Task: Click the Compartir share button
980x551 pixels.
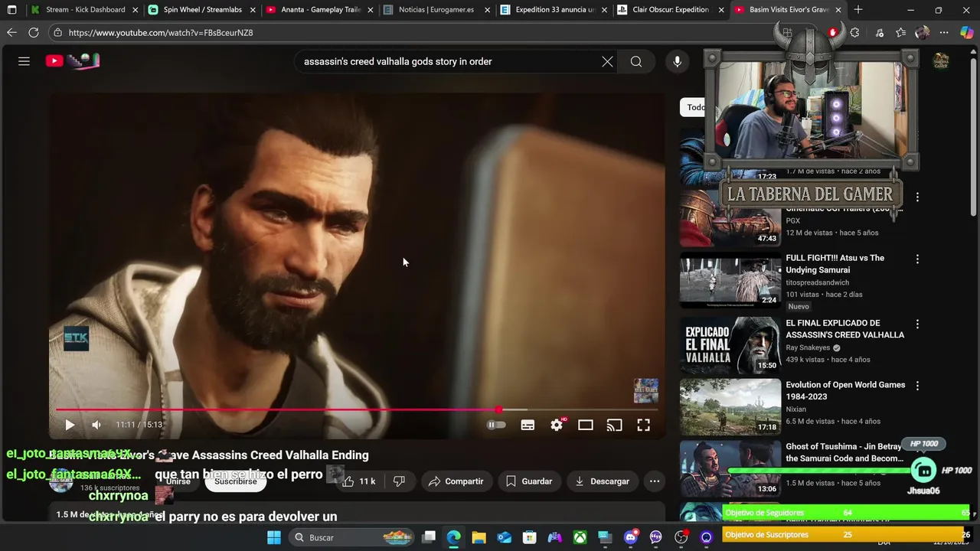Action: [456, 481]
